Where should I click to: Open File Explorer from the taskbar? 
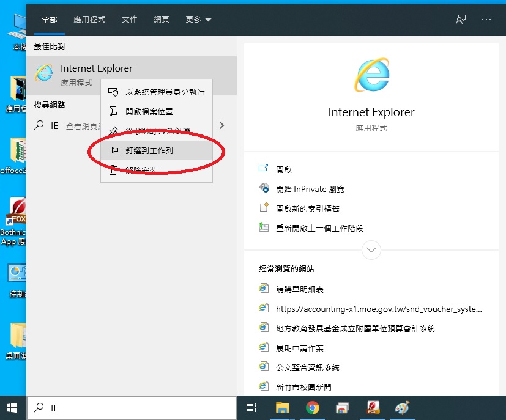(282, 408)
